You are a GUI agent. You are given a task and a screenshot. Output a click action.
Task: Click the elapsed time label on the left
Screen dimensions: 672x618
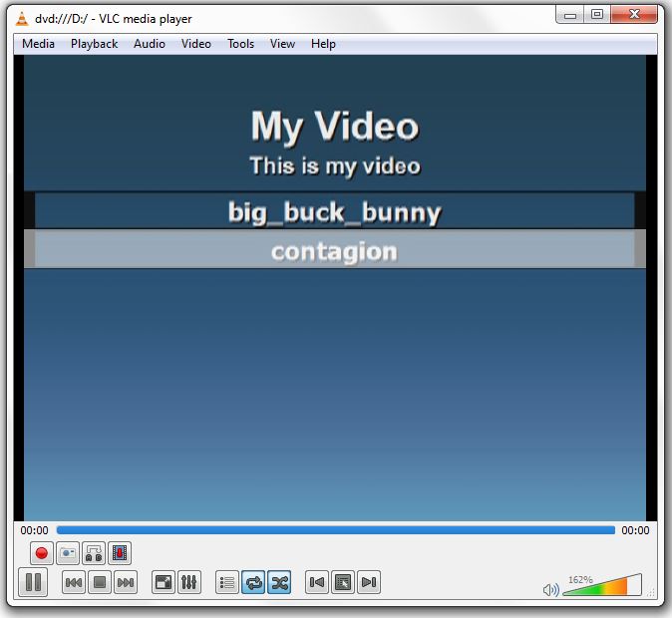(34, 530)
